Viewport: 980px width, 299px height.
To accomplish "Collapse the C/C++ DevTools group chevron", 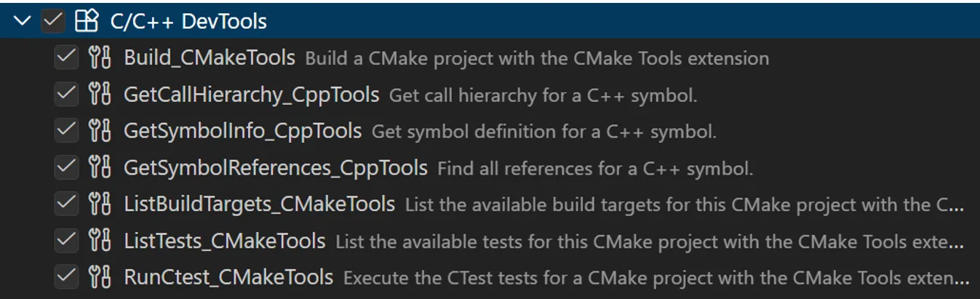I will pos(23,21).
